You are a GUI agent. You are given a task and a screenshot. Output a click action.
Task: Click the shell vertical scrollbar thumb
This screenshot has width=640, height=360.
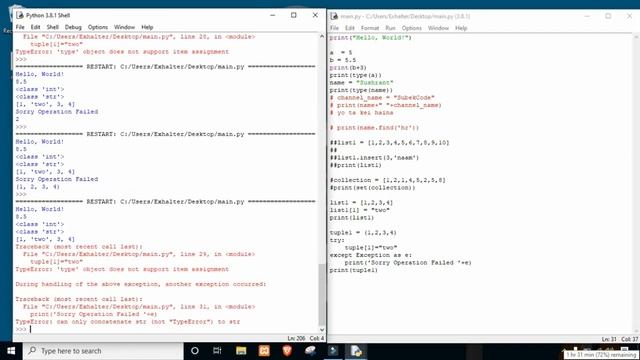322,294
